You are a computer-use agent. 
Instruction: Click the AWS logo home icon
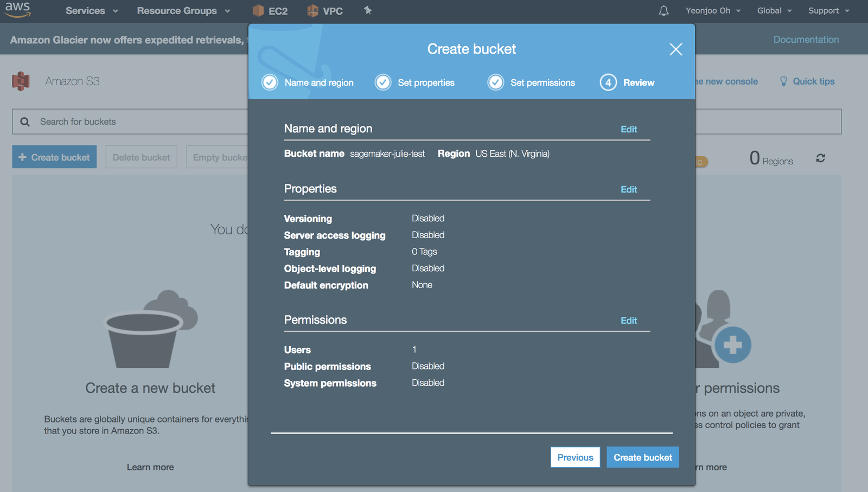click(x=17, y=9)
